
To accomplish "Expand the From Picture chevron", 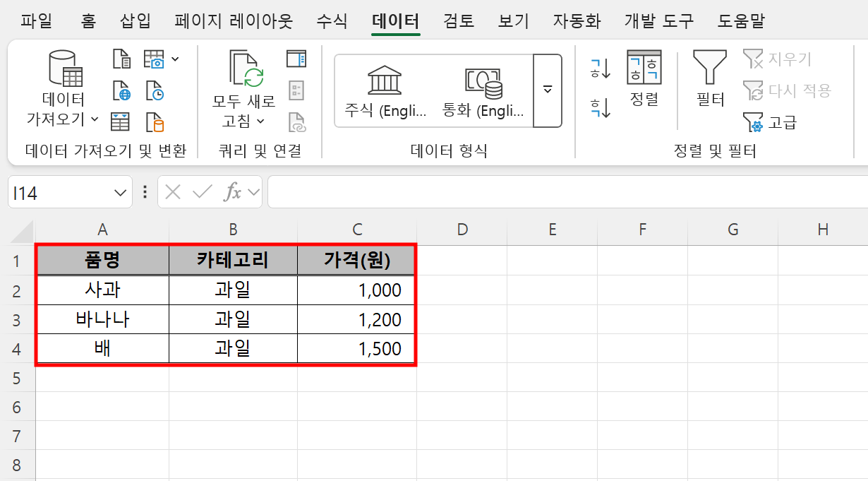I will (x=174, y=59).
